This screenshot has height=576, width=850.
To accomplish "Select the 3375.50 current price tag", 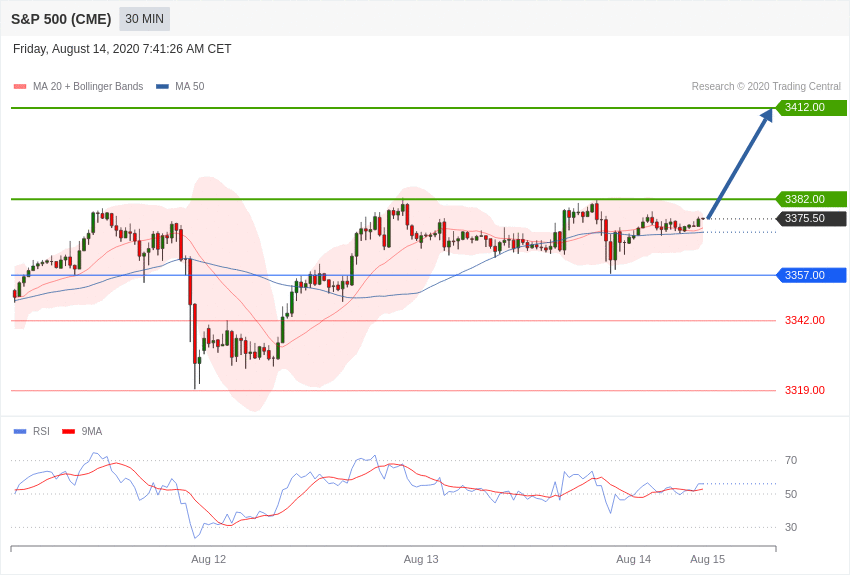I will click(x=811, y=218).
